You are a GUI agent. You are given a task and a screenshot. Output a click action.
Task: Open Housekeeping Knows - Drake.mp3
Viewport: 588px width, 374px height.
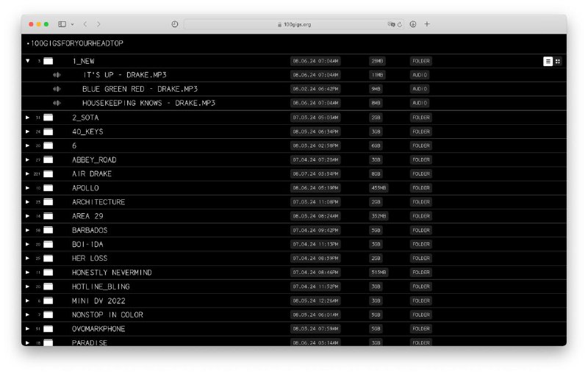[148, 103]
